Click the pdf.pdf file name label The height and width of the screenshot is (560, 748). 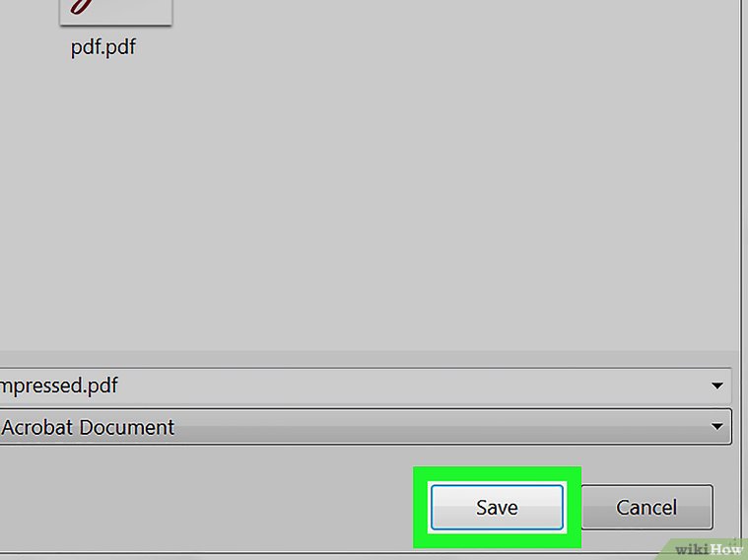coord(103,47)
